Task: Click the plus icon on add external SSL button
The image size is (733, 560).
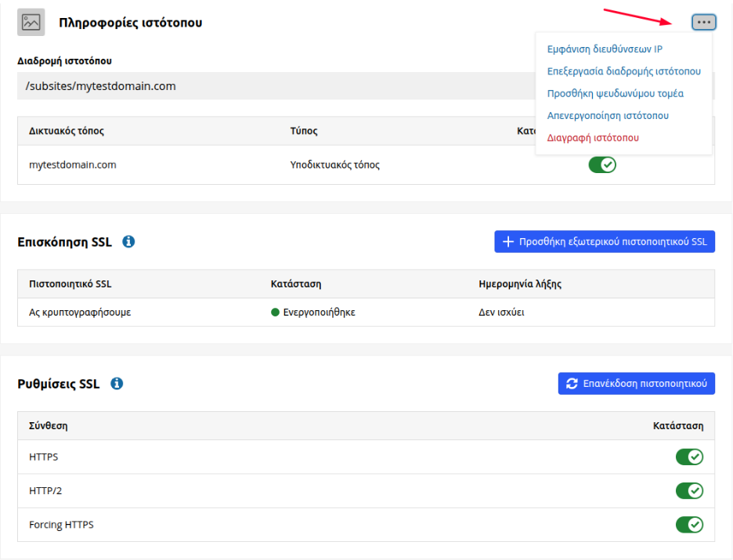Action: click(507, 242)
